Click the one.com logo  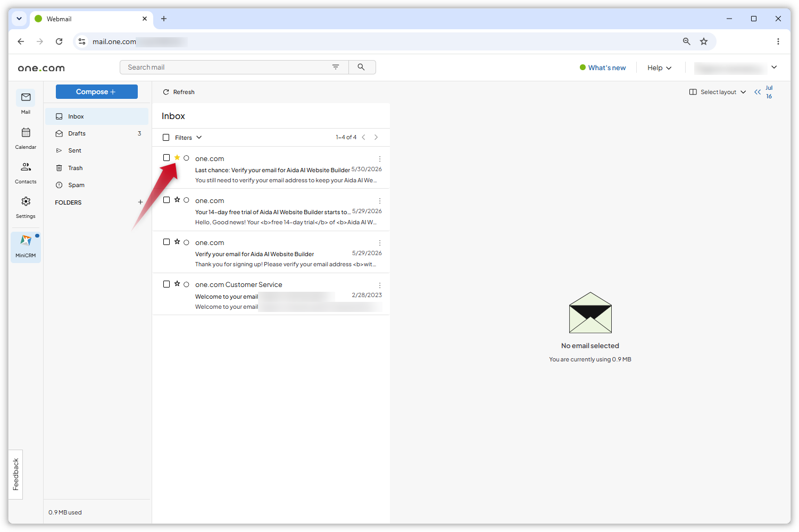pyautogui.click(x=41, y=68)
